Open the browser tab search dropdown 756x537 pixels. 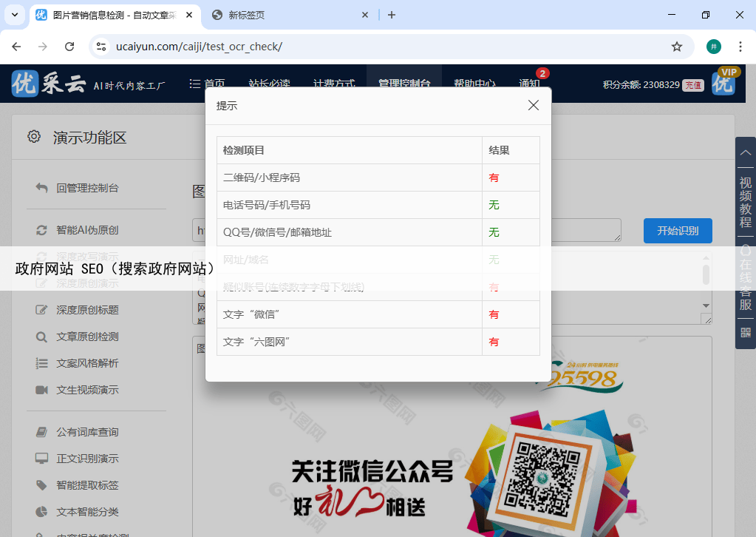click(14, 15)
